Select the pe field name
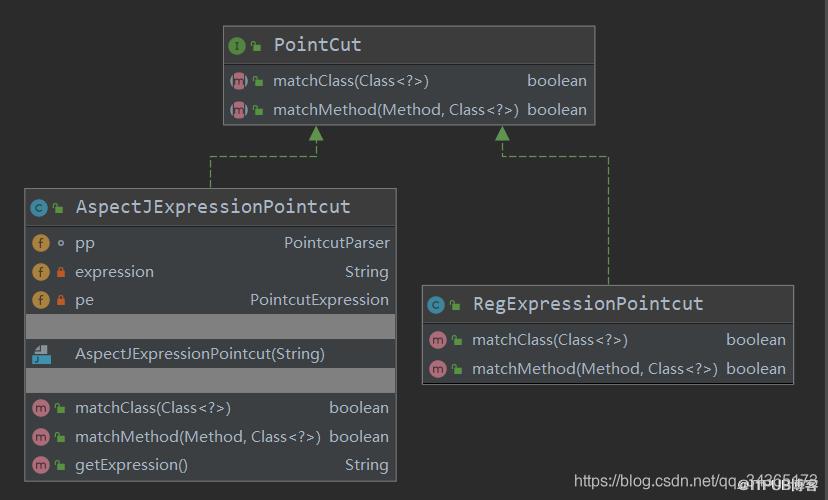 (x=84, y=300)
